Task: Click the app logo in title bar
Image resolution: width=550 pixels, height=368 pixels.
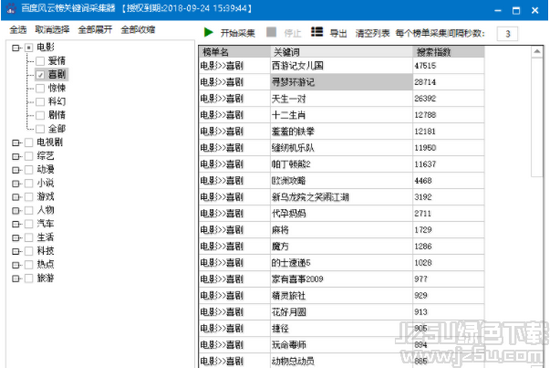Action: [11, 9]
